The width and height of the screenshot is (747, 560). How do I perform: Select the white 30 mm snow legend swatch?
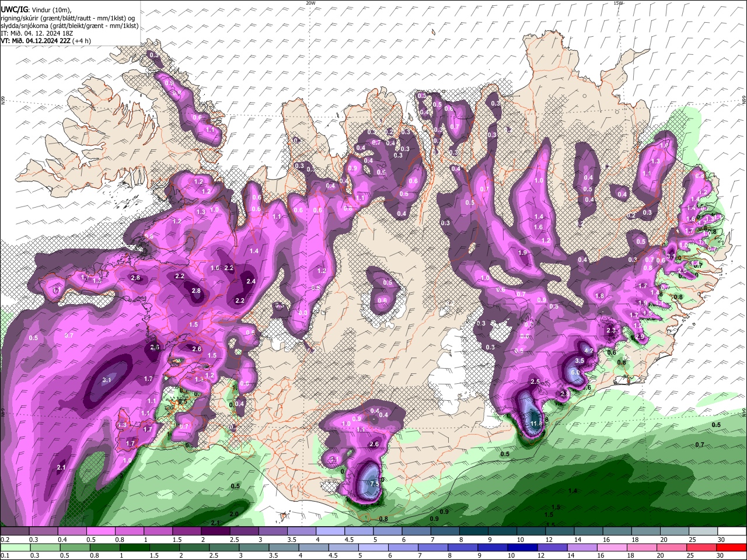732,531
